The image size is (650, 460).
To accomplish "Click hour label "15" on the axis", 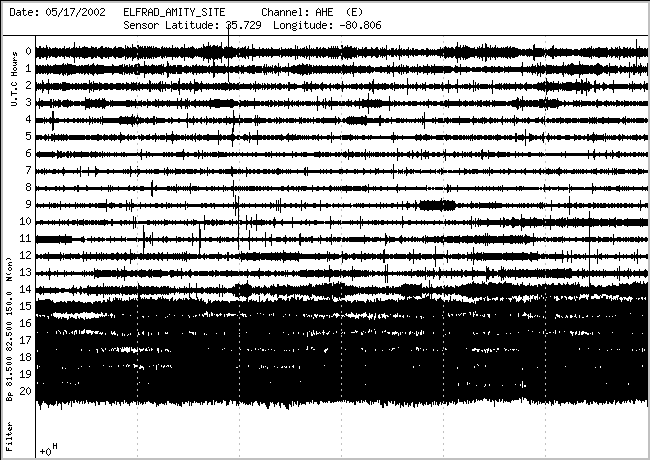I will point(25,306).
